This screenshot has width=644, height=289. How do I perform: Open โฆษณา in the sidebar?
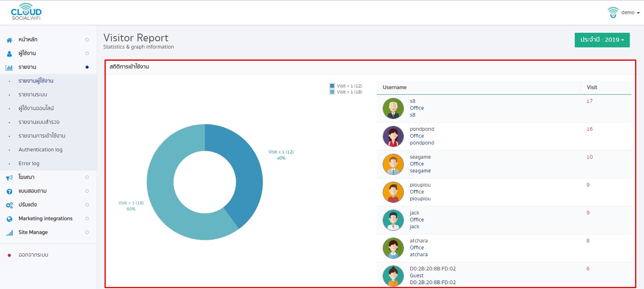coord(26,177)
